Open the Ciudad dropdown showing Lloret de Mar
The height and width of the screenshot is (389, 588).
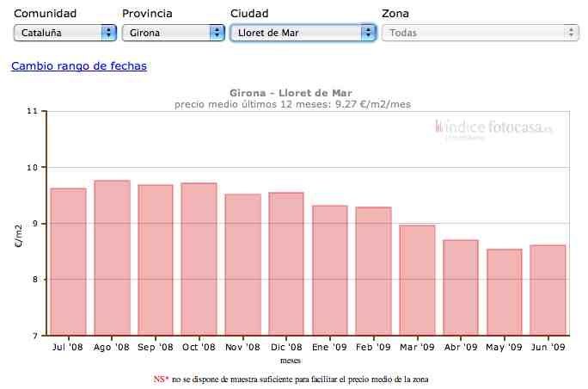coord(303,33)
